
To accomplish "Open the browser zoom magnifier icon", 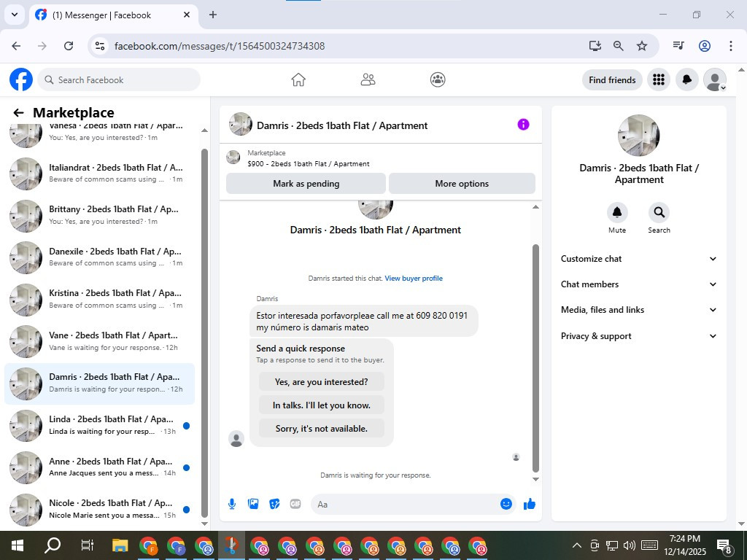I will tap(619, 46).
